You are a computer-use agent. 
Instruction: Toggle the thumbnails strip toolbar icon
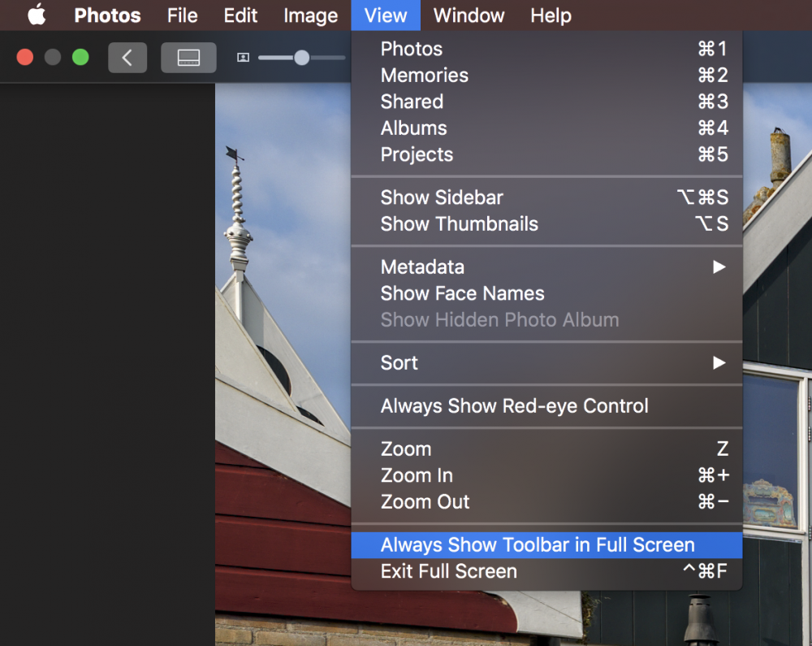tap(188, 58)
